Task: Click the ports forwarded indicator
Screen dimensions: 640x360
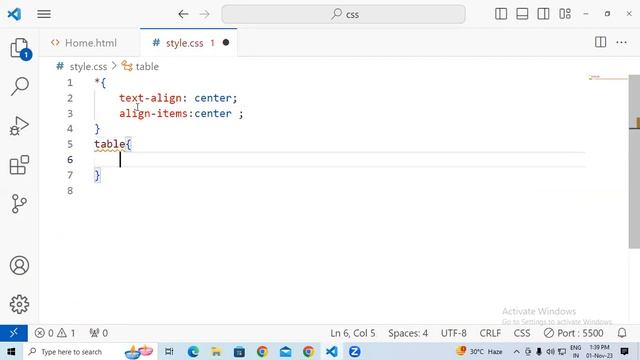Action: click(x=98, y=333)
